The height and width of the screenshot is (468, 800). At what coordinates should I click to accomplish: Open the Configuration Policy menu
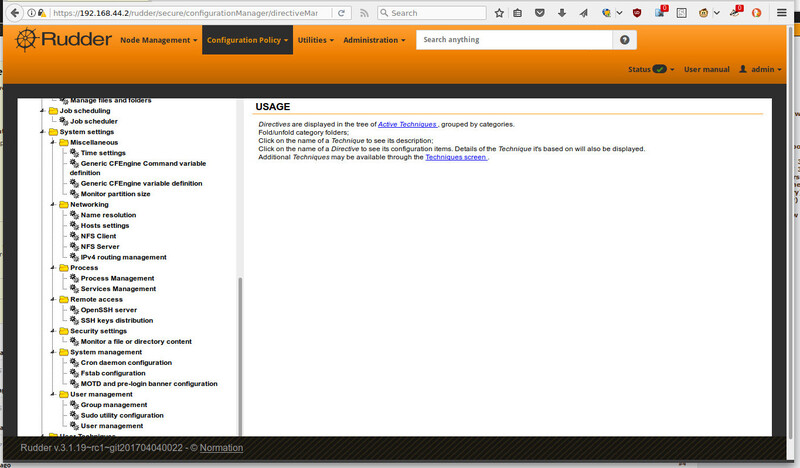click(x=247, y=40)
